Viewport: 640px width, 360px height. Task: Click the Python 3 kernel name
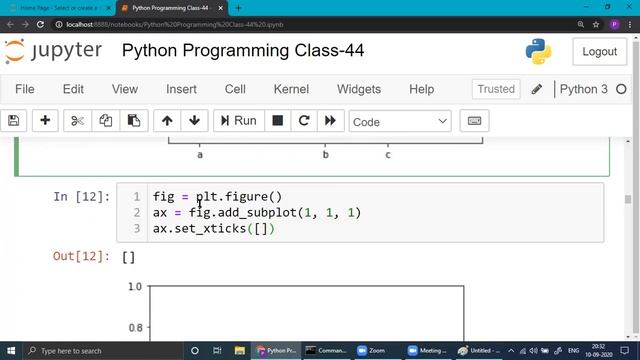click(584, 89)
